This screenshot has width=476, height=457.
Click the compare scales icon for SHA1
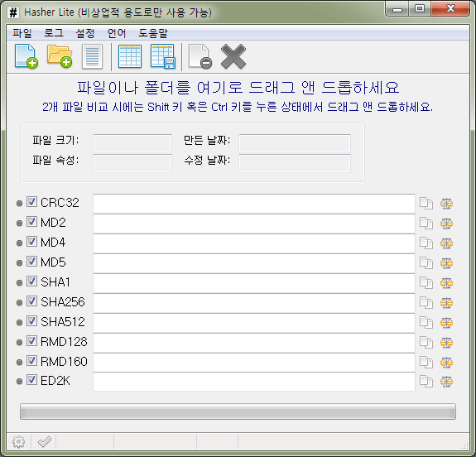(x=446, y=282)
